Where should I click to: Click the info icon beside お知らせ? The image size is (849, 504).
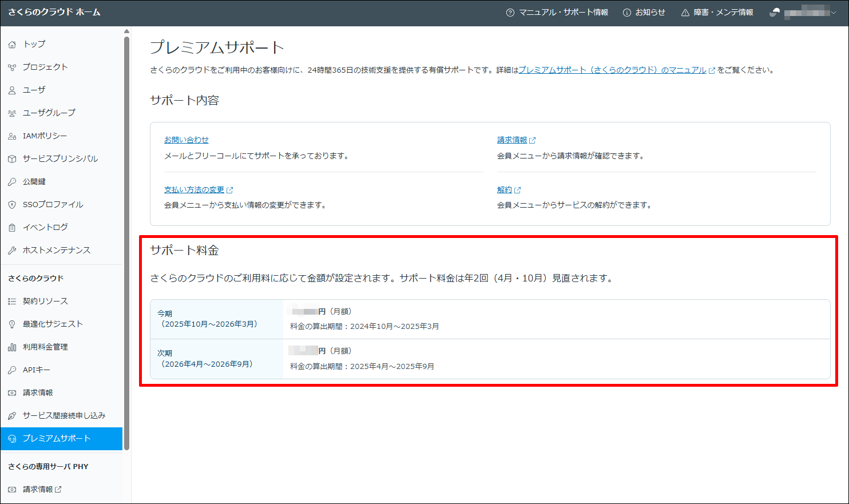pos(627,13)
